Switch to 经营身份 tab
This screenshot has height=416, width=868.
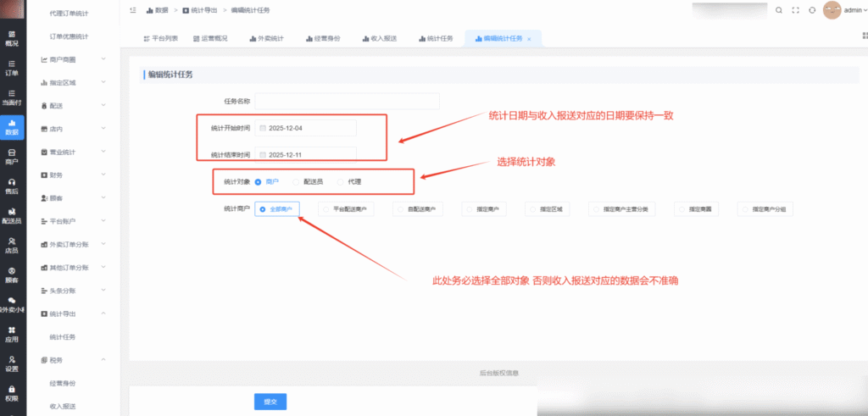(x=323, y=39)
